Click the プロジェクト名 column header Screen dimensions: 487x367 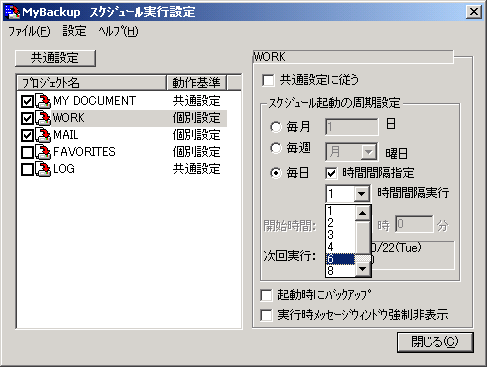click(x=91, y=83)
